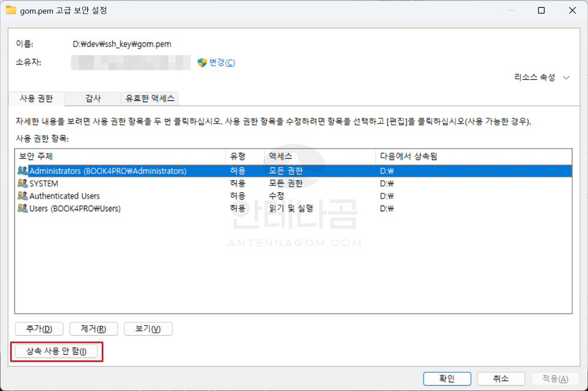Select the 사용 권한 tab
588x391 pixels.
[36, 99]
